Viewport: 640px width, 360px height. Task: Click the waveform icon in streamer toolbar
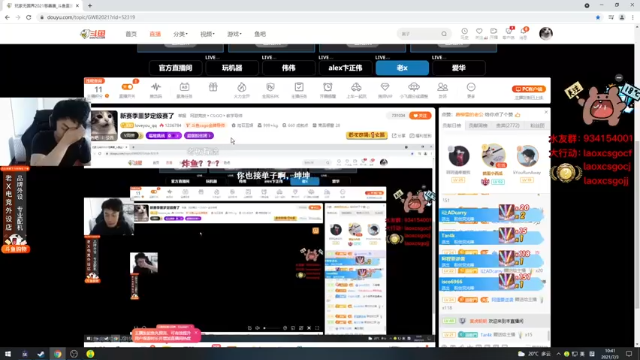click(156, 87)
